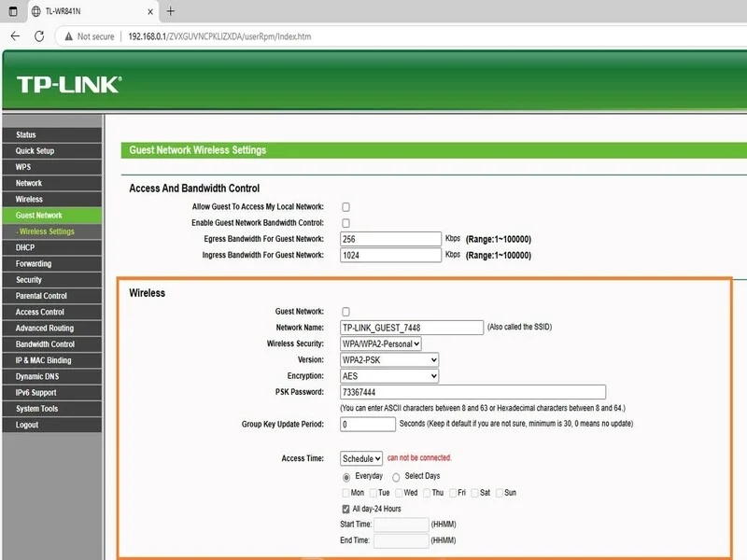This screenshot has width=747, height=560.
Task: Close the TL-WR841N tab
Action: [x=150, y=11]
